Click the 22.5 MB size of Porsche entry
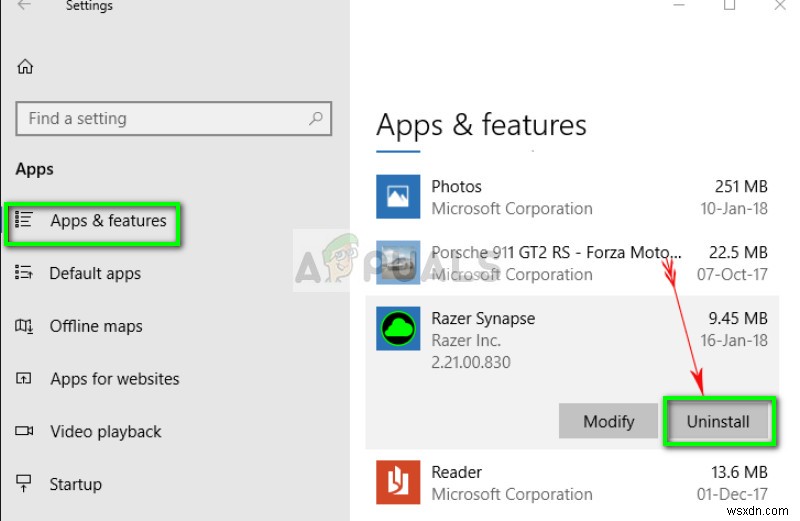The height and width of the screenshot is (521, 800). tap(738, 253)
